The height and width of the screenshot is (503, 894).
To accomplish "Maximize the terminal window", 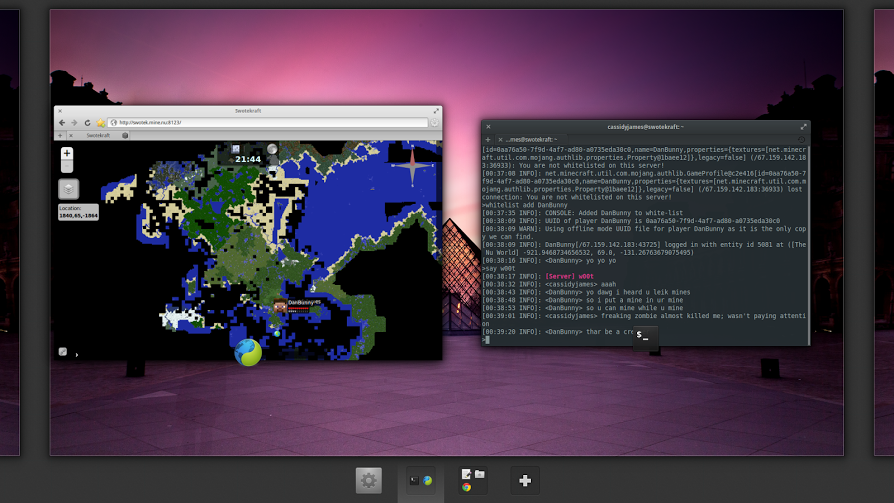I will [803, 127].
